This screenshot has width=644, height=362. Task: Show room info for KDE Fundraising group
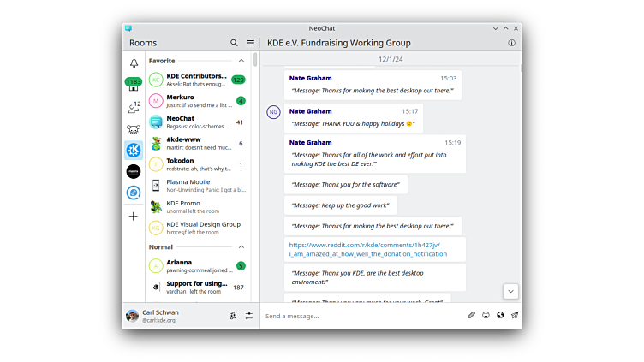511,43
